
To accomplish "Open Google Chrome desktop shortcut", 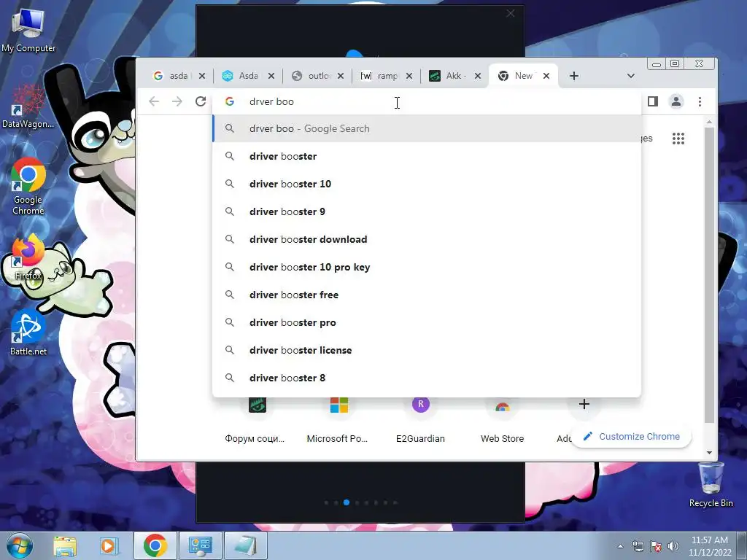I will point(28,186).
